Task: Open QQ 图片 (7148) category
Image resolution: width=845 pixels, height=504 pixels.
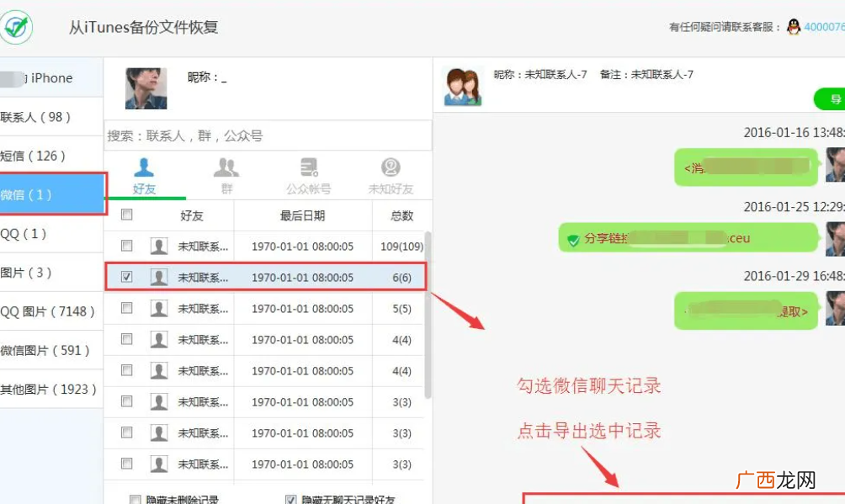Action: pyautogui.click(x=51, y=311)
